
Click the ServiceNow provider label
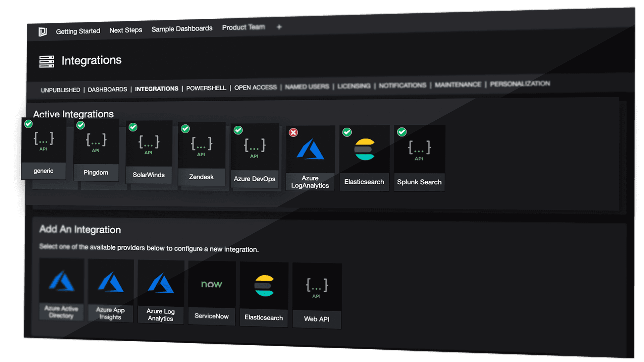coord(212,316)
